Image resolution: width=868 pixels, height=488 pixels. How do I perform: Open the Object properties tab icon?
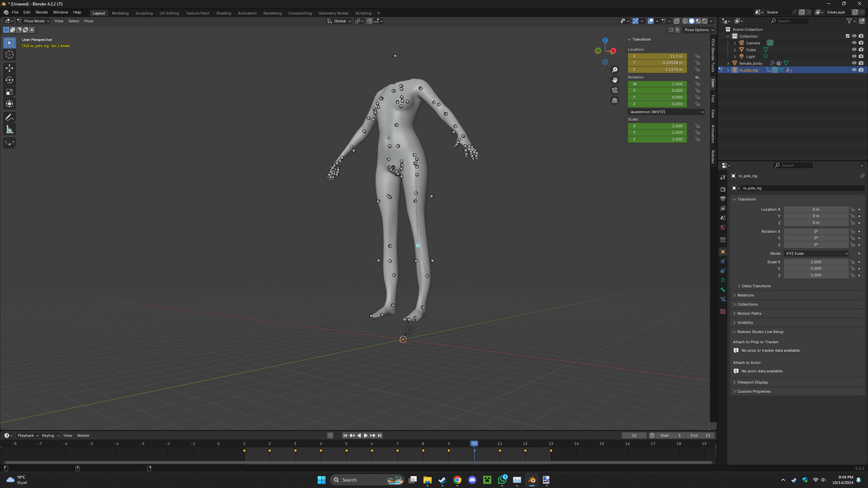[x=723, y=252]
